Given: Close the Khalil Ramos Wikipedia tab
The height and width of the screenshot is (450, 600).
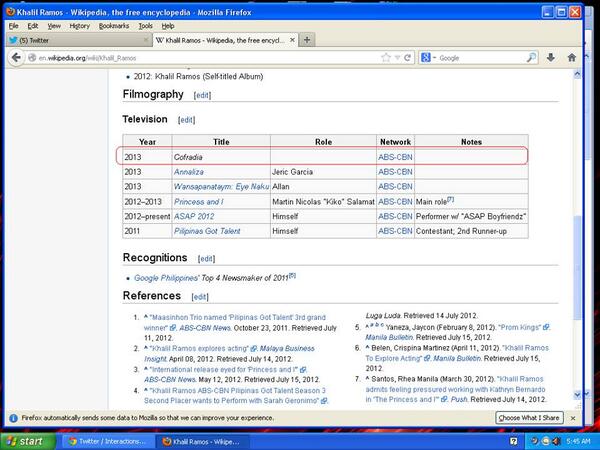Looking at the screenshot, I should pyautogui.click(x=292, y=40).
